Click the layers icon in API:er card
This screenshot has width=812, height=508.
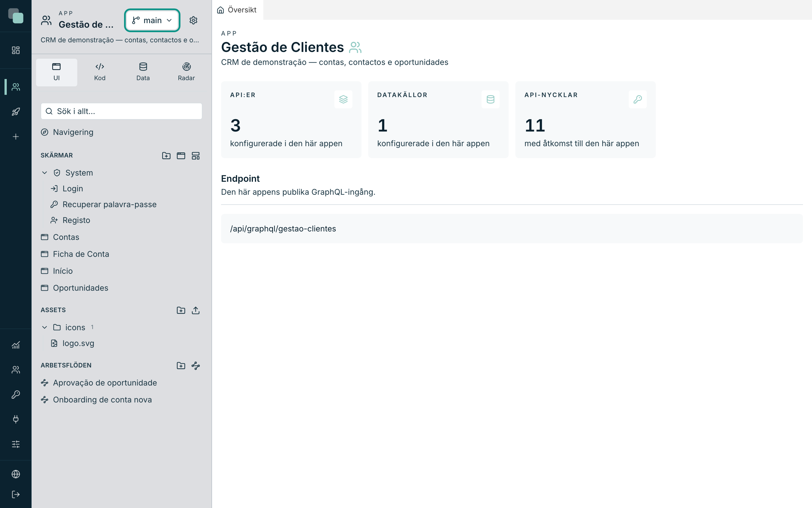pos(343,99)
